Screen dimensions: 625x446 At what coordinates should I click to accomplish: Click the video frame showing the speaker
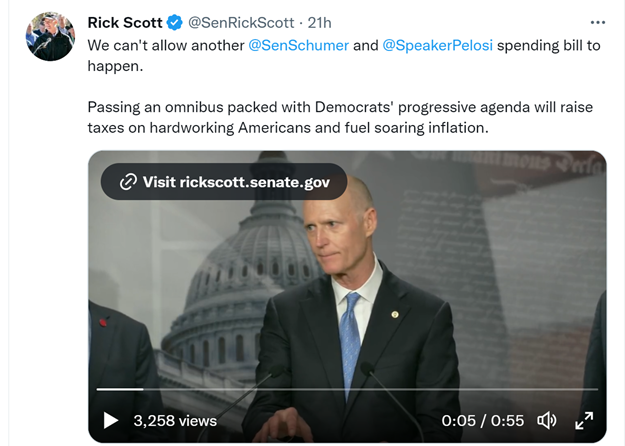[347, 297]
